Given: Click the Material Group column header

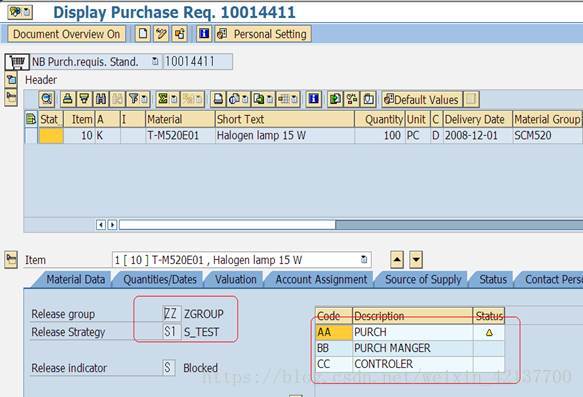Looking at the screenshot, I should click(547, 119).
